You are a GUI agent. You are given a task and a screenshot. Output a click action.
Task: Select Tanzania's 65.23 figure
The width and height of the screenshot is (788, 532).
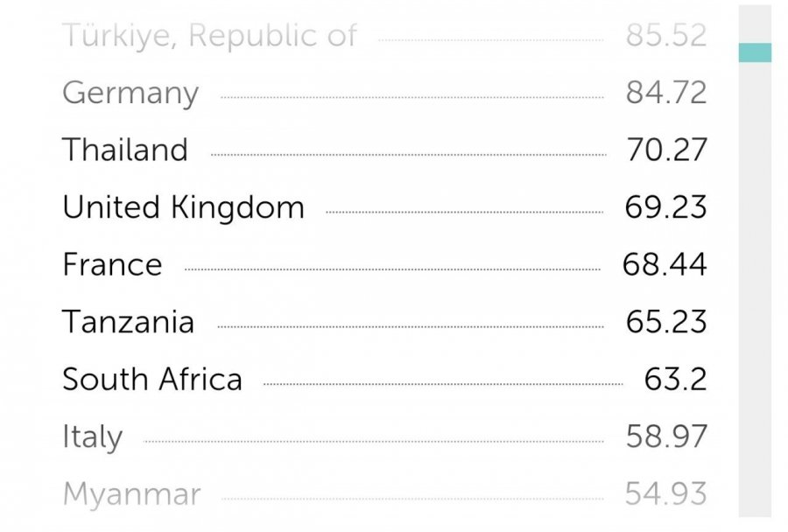pos(666,322)
